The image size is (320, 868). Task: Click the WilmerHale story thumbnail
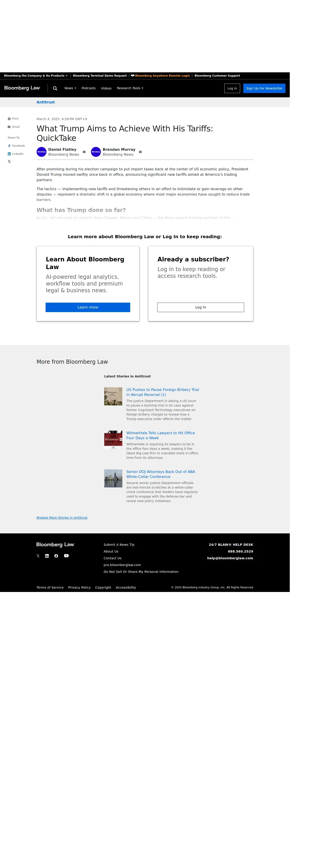[x=113, y=439]
